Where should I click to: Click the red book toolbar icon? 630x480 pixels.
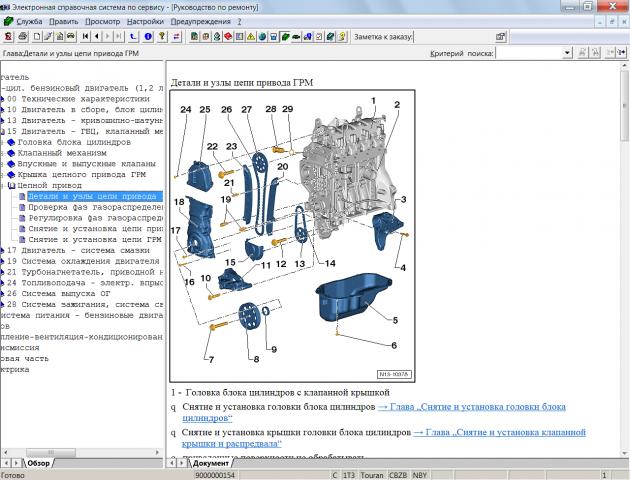click(x=228, y=37)
